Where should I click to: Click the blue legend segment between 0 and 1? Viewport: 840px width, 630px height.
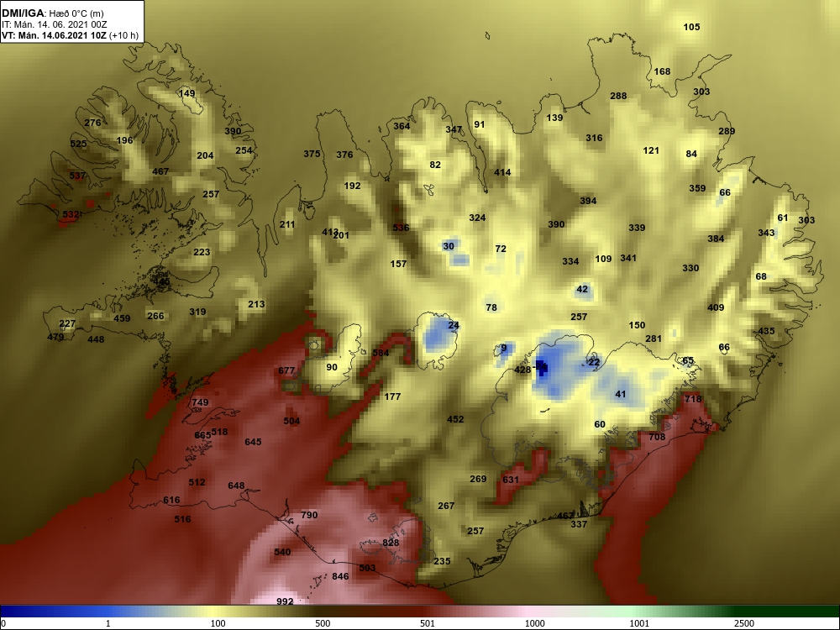coord(54,612)
